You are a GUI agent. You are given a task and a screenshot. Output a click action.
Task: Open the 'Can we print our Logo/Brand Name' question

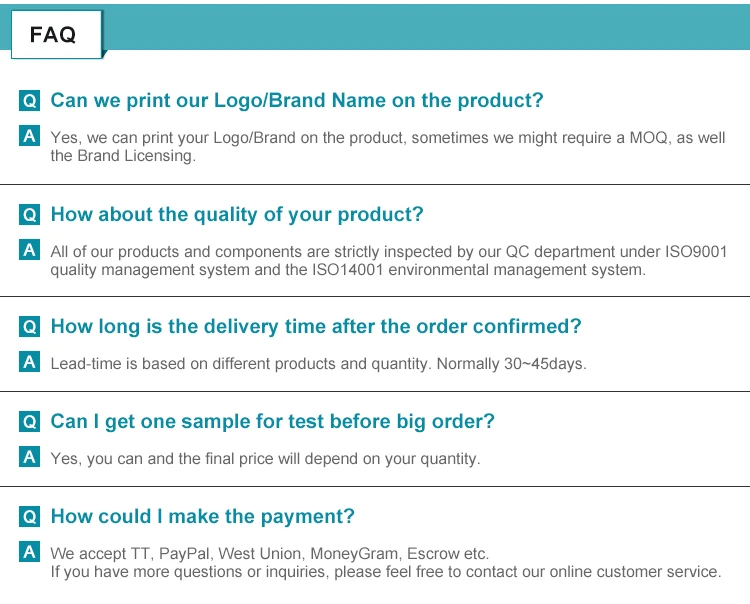coord(296,101)
